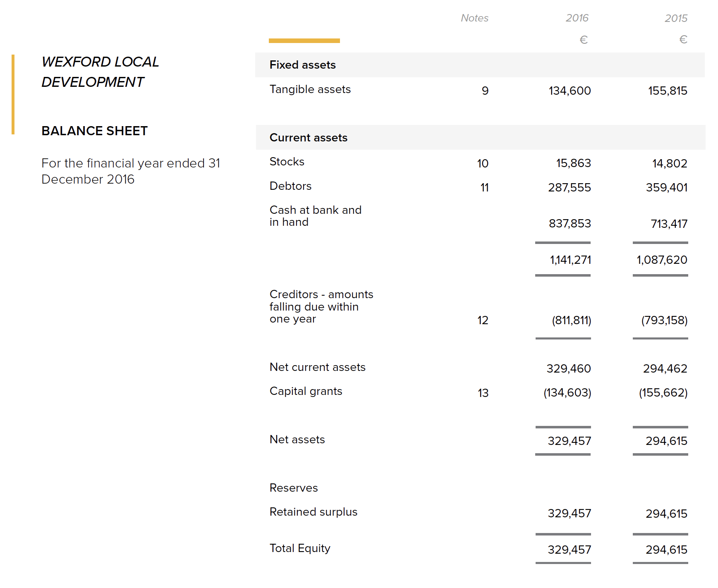Click the '2016' column header
718x588 pixels.
click(x=577, y=18)
